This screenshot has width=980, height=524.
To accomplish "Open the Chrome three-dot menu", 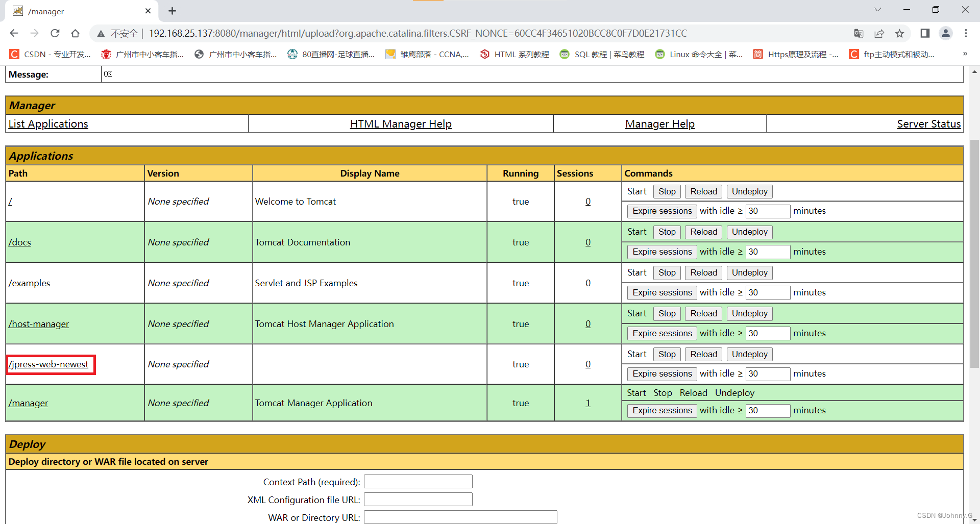I will pos(966,33).
